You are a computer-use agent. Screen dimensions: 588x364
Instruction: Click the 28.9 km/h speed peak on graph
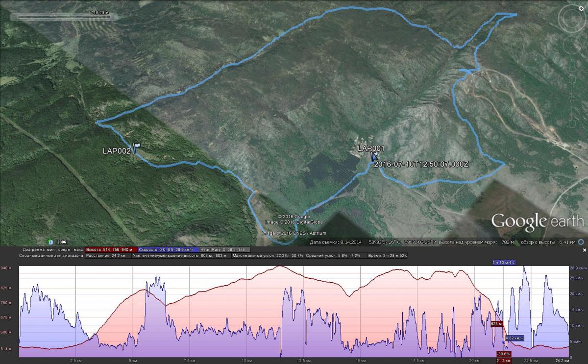coord(524,267)
